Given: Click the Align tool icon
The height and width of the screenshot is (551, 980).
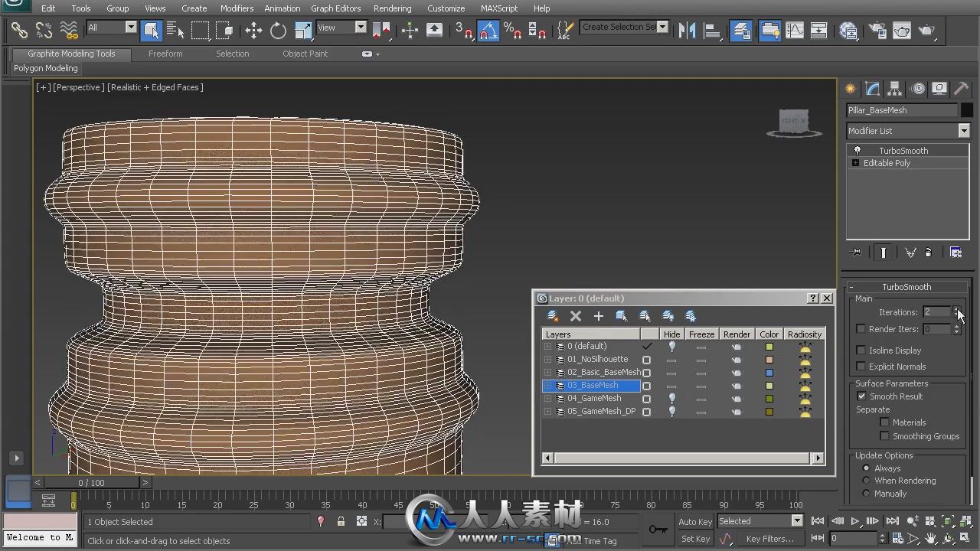Looking at the screenshot, I should click(712, 31).
